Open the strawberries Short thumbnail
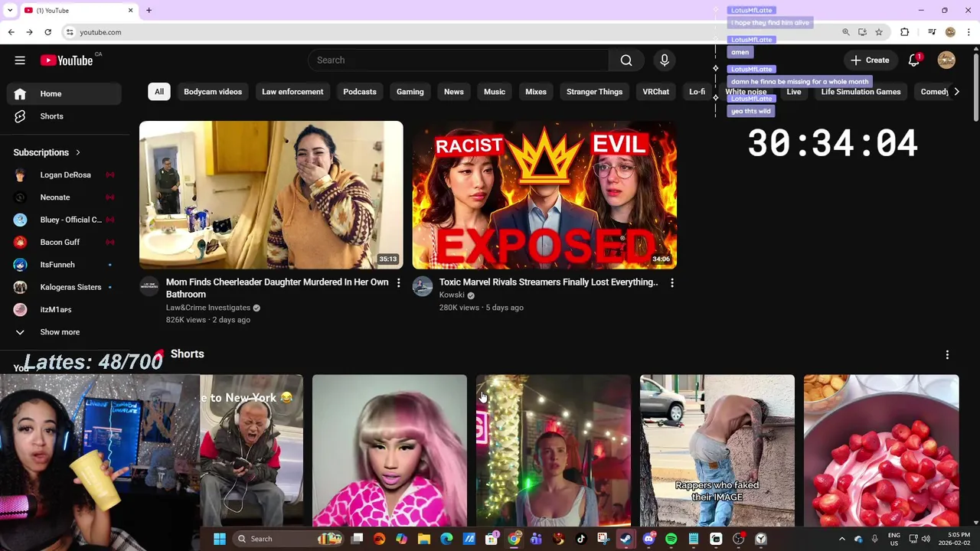The image size is (980, 551). pyautogui.click(x=881, y=451)
